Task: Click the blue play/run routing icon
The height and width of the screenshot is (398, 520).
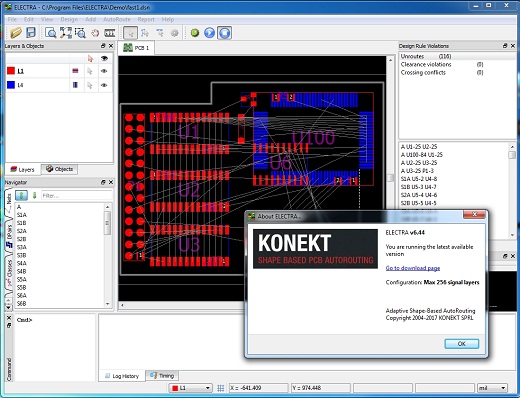Action: (x=209, y=33)
